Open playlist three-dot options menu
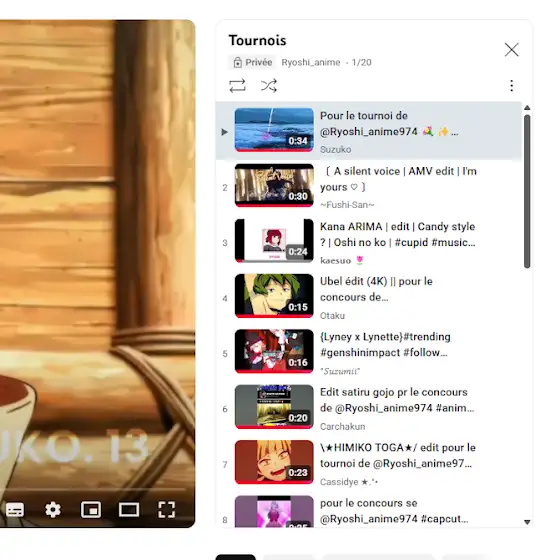This screenshot has height=560, width=560. (x=511, y=86)
